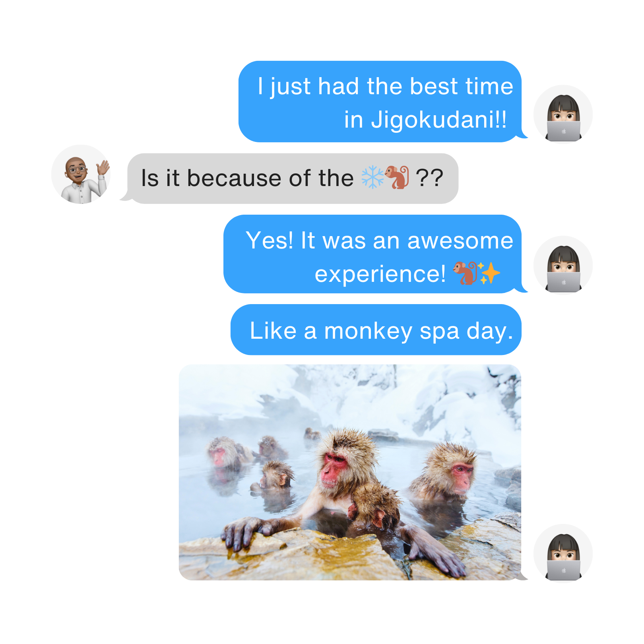Click the laptop girl avatar beside the 'awesome experience' message
Image resolution: width=644 pixels, height=644 pixels.
click(563, 266)
